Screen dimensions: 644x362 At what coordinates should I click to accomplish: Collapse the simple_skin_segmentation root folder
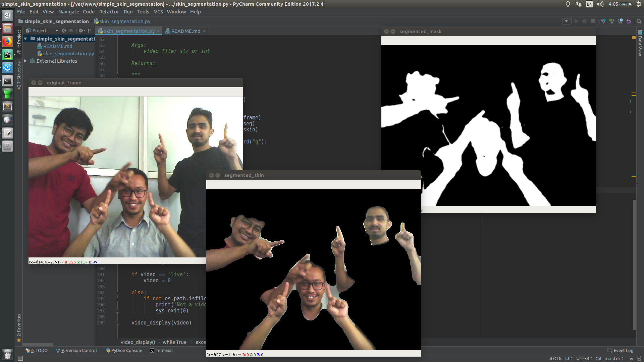[25, 39]
